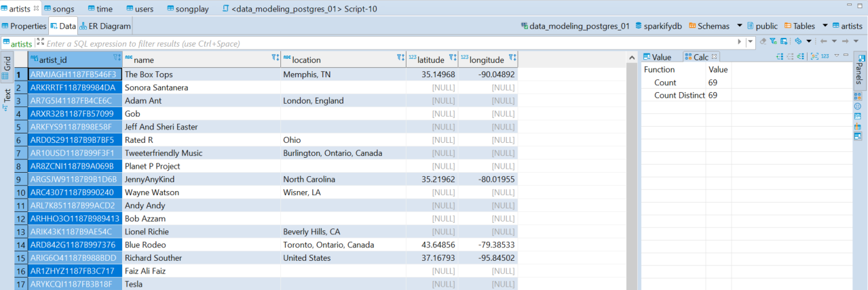Click reset functions icon in Calc toolbar
This screenshot has height=290, width=868.
801,56
